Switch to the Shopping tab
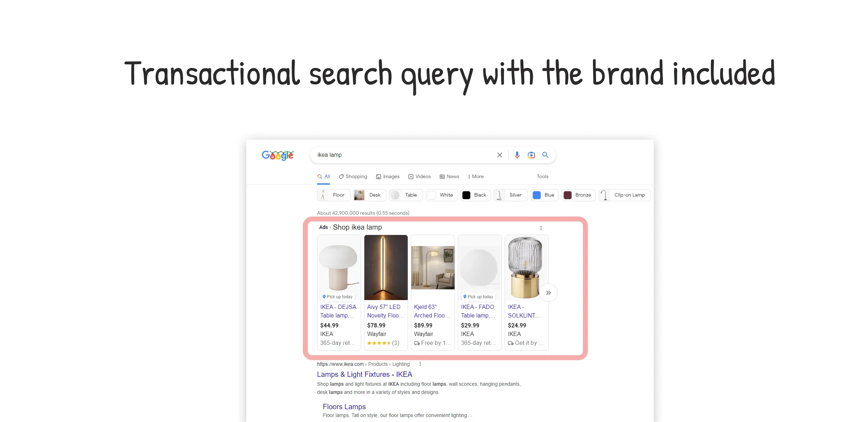This screenshot has width=868, height=422. coord(353,177)
